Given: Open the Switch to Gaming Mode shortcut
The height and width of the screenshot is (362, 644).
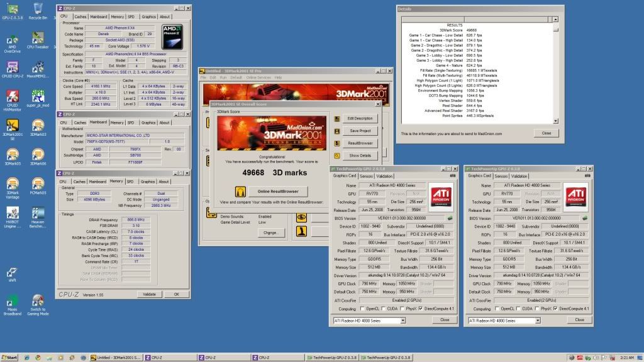Looking at the screenshot, I should tap(38, 305).
